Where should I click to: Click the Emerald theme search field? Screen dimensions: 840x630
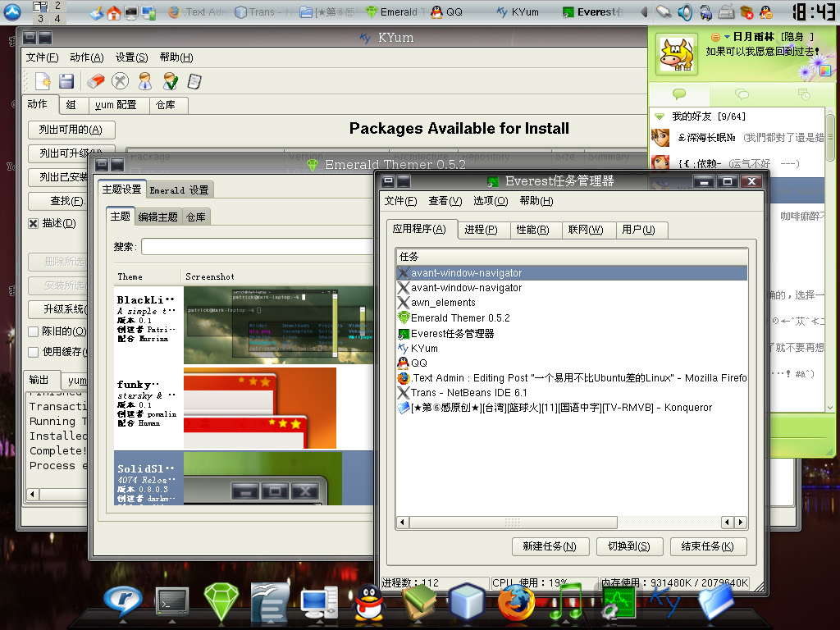[258, 246]
